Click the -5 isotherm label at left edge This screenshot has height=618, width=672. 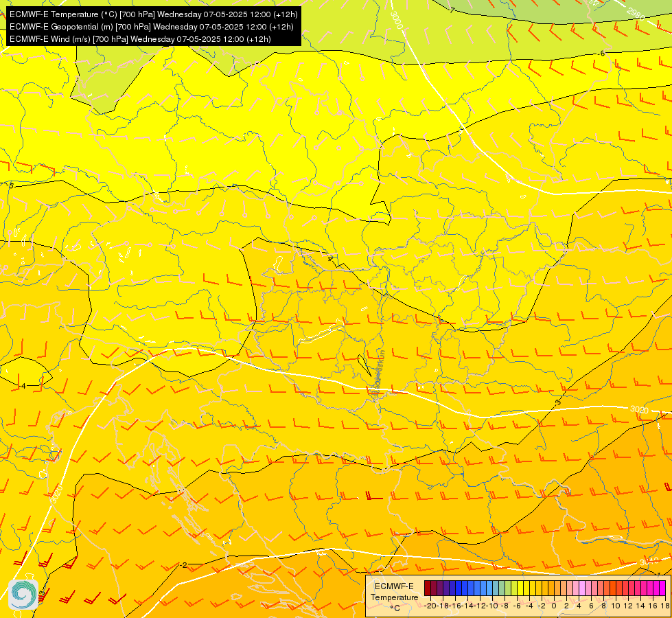pos(10,185)
